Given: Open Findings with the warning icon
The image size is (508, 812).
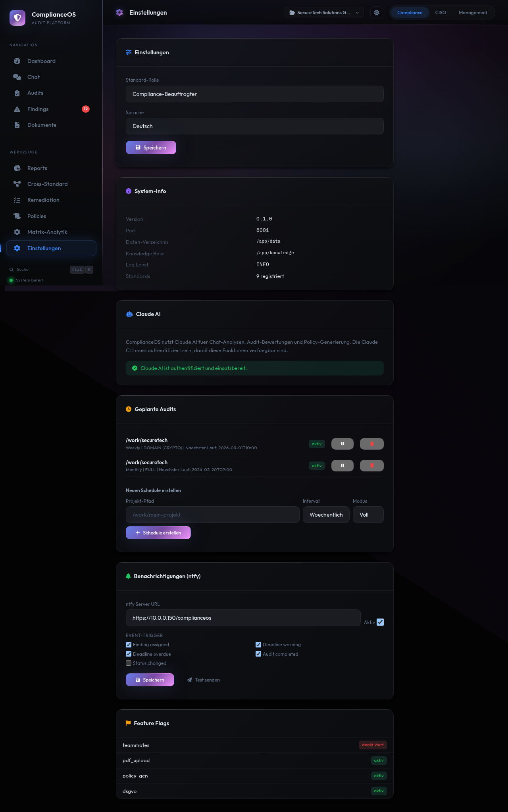Looking at the screenshot, I should (x=38, y=109).
